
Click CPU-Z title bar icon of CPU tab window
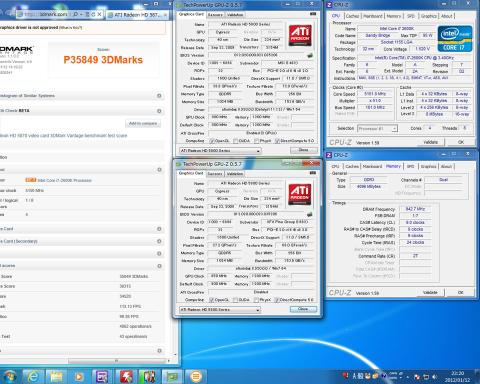(329, 5)
